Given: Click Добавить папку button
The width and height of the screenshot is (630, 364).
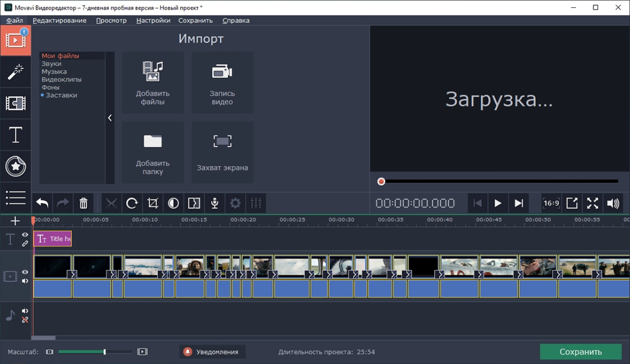Looking at the screenshot, I should pos(153,152).
